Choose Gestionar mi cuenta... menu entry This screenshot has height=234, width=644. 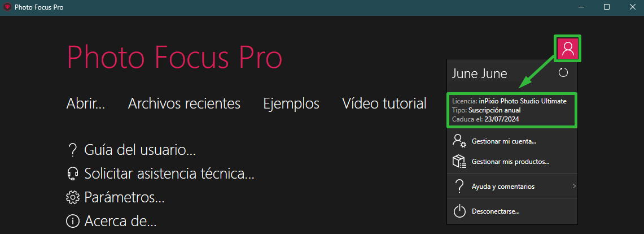[505, 141]
